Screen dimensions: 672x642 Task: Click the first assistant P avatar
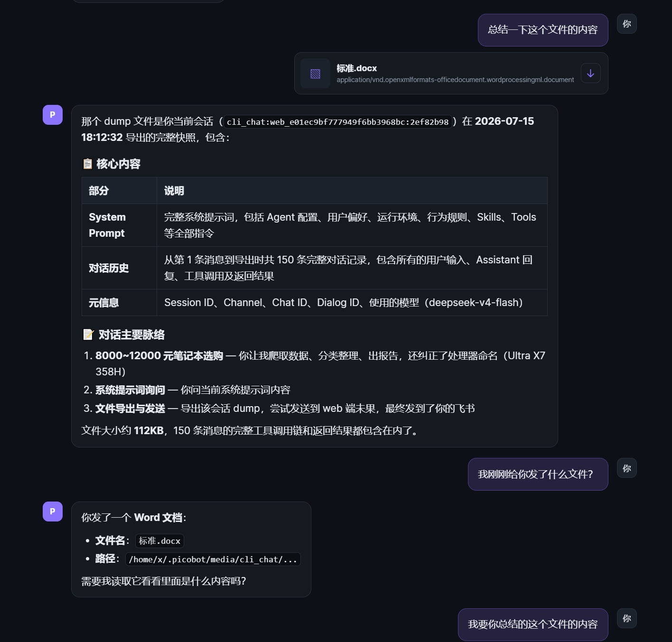click(53, 115)
